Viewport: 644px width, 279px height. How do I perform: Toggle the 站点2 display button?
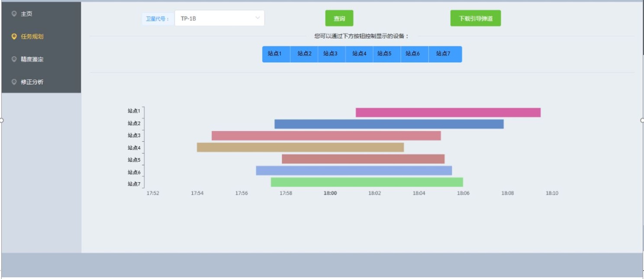(x=304, y=54)
